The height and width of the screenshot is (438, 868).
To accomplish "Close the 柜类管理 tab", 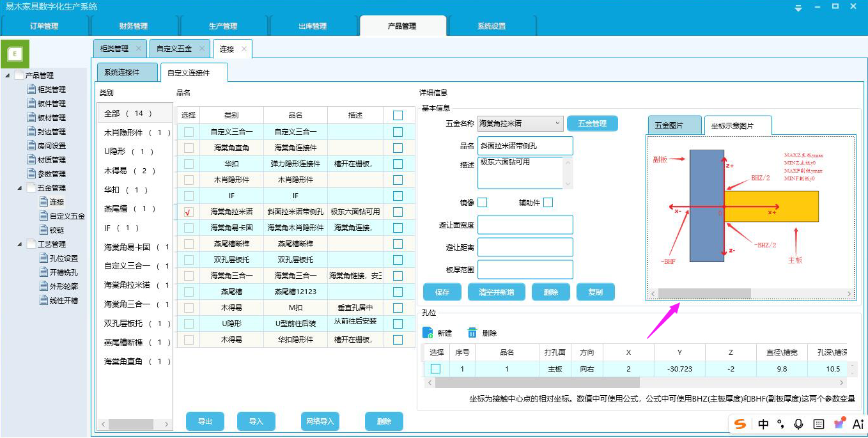I will click(138, 49).
